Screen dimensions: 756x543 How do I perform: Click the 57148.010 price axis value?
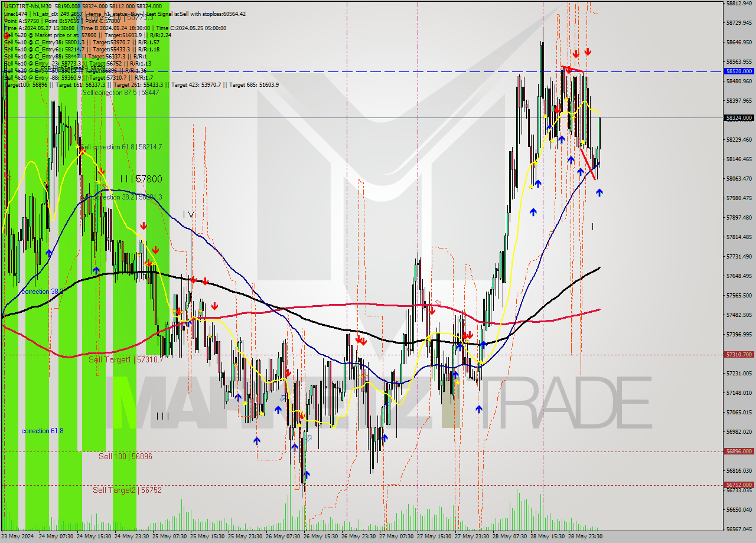[739, 392]
